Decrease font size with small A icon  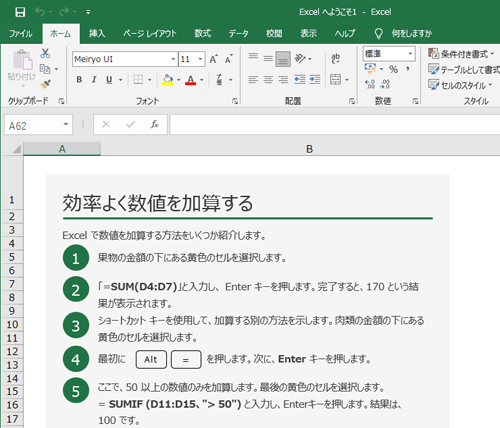click(x=229, y=59)
